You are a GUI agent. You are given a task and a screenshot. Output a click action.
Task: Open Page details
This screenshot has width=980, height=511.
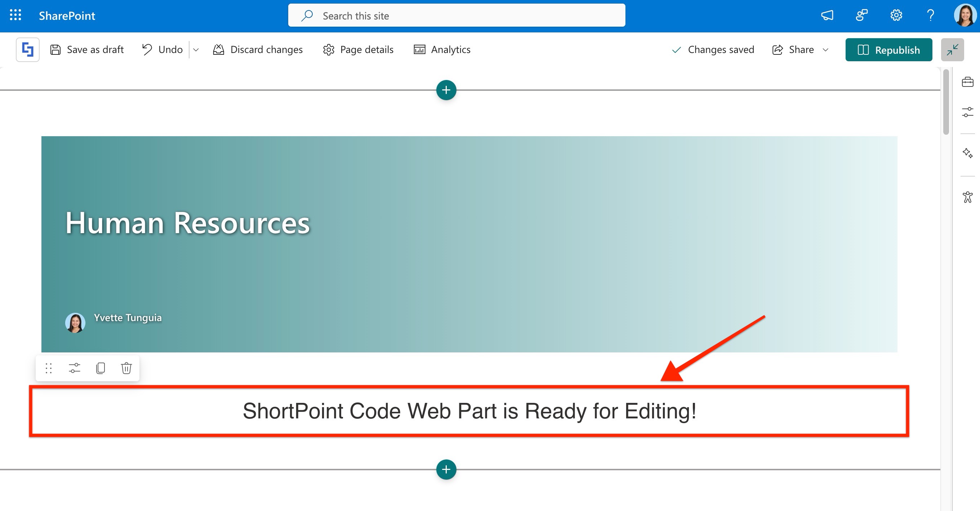coord(358,50)
